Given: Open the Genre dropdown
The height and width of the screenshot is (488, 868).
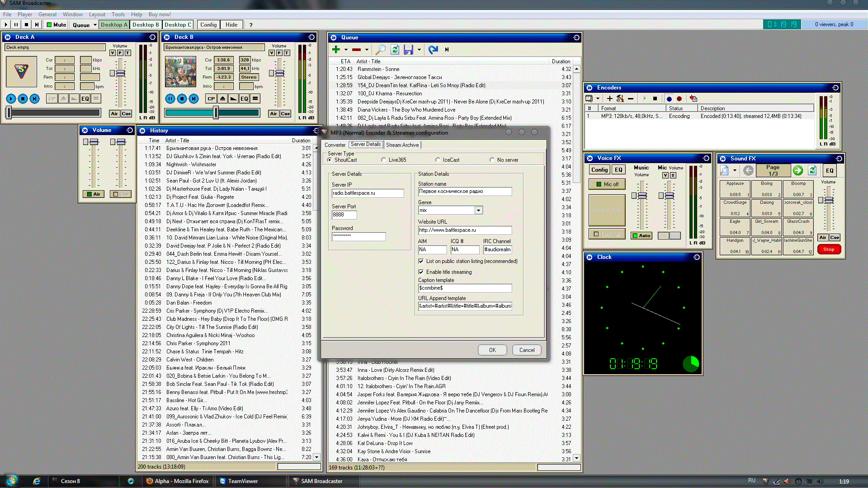Looking at the screenshot, I should click(478, 211).
